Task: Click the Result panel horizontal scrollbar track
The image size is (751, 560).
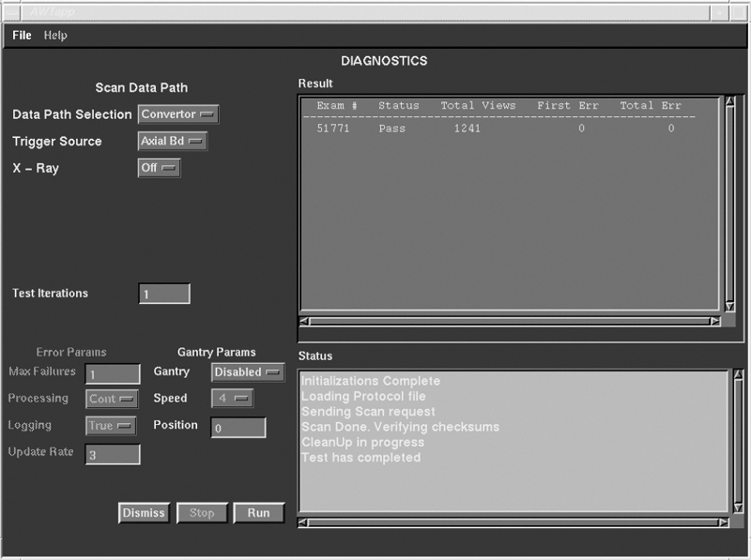Action: [x=507, y=321]
